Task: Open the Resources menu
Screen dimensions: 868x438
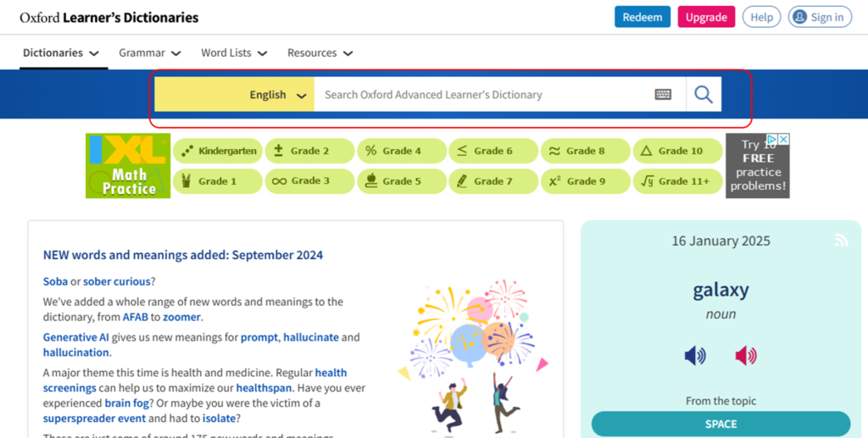Action: tap(320, 53)
